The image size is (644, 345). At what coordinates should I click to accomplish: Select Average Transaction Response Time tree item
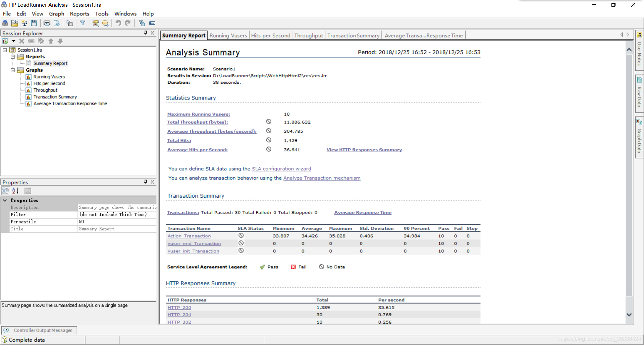click(70, 103)
